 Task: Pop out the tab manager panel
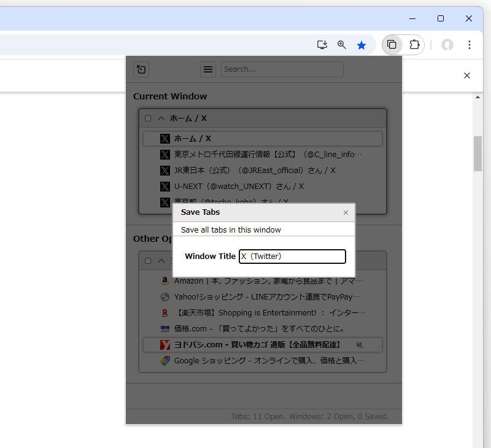[141, 69]
